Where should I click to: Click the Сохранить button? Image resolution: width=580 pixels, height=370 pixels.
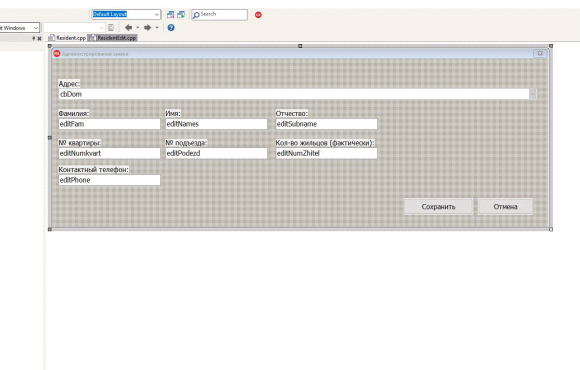pos(438,206)
